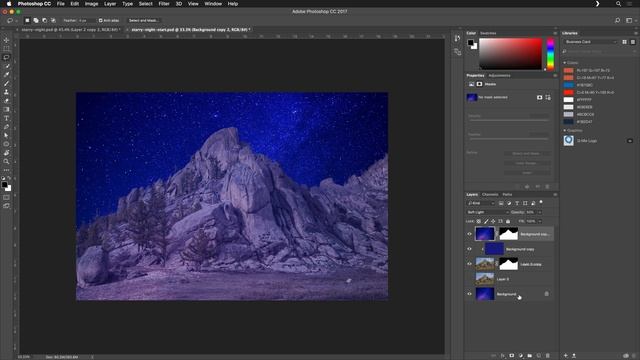Click the hue spectrum slider
This screenshot has height=360, width=640.
pyautogui.click(x=550, y=54)
